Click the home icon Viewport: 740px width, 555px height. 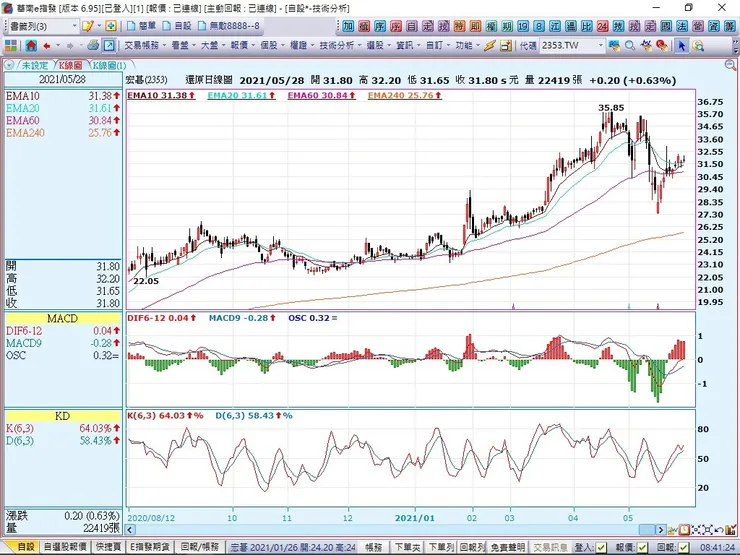31,46
